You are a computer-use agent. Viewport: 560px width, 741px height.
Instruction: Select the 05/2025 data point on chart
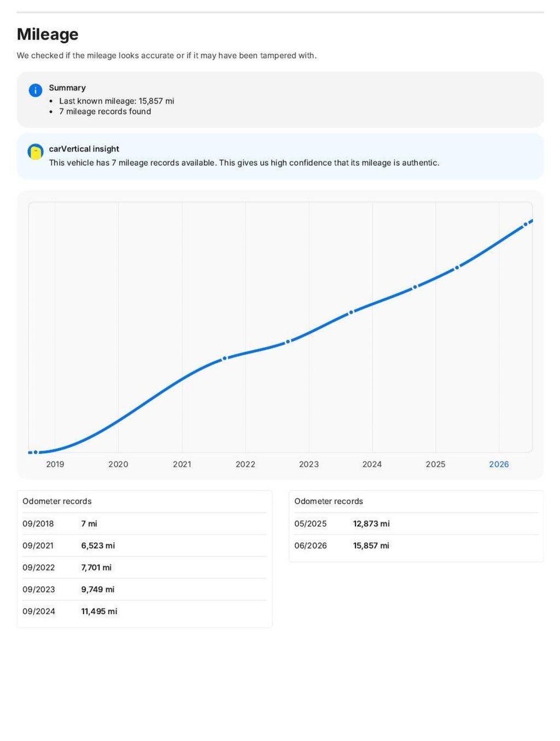point(457,268)
